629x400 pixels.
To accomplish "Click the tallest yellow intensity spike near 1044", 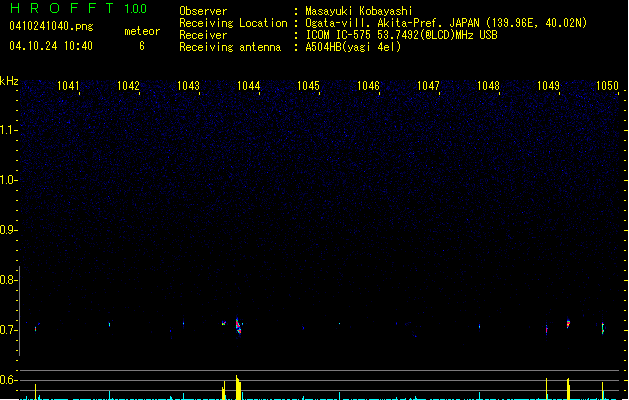I will click(x=238, y=388).
